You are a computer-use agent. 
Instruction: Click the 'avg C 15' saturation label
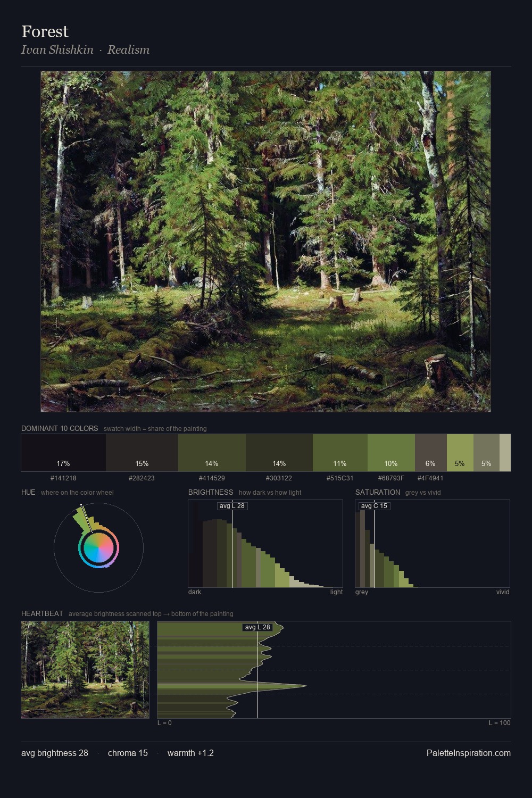coord(375,506)
